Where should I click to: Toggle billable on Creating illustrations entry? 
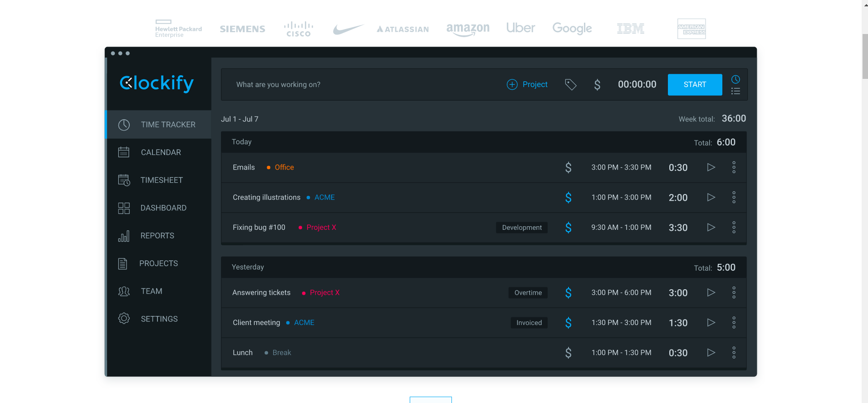568,198
